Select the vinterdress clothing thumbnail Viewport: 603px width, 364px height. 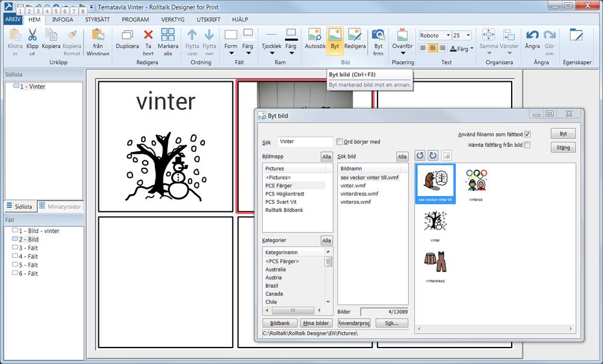point(435,266)
